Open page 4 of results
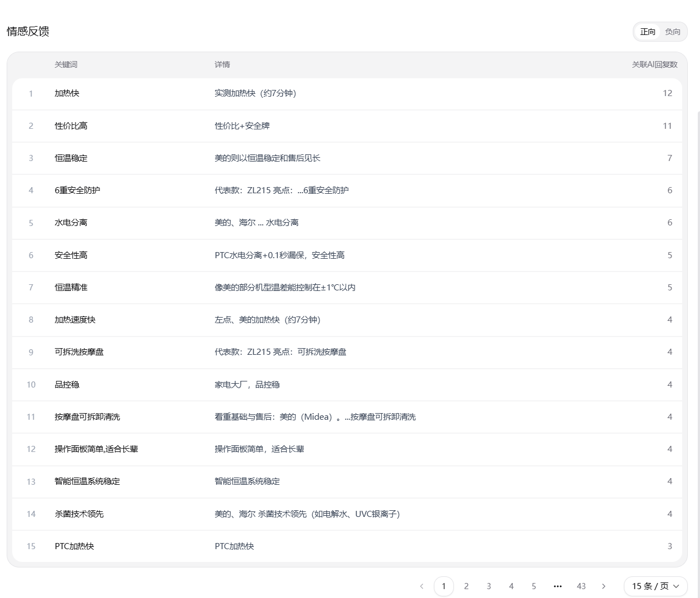 pyautogui.click(x=511, y=586)
